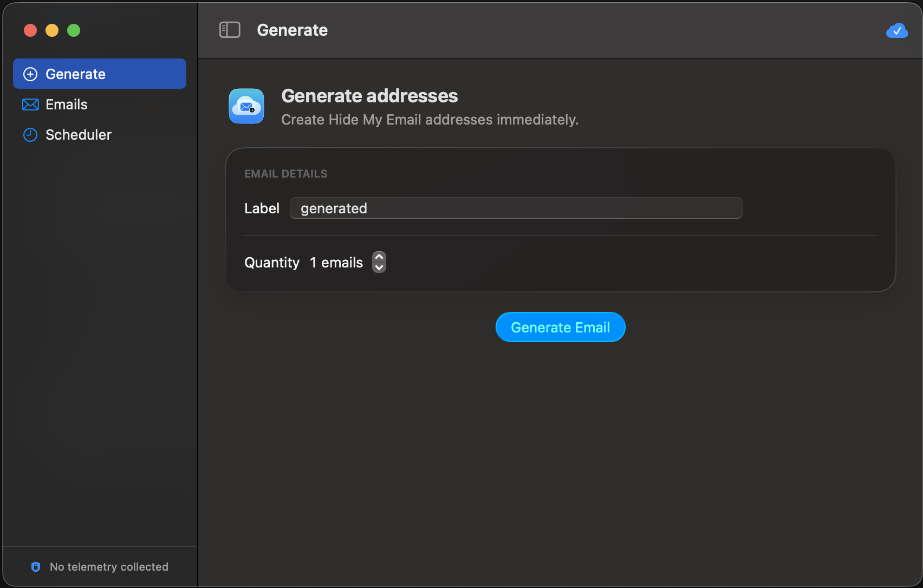Click the iCloud sync status icon

pyautogui.click(x=897, y=30)
